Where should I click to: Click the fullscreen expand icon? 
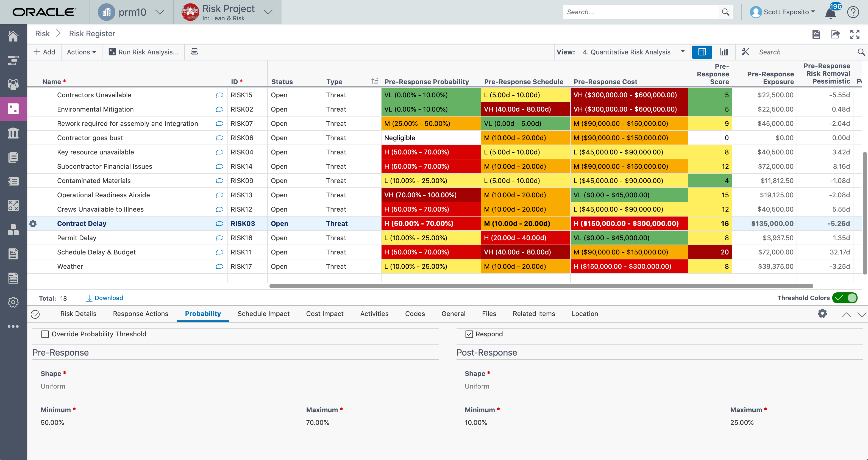(x=855, y=34)
